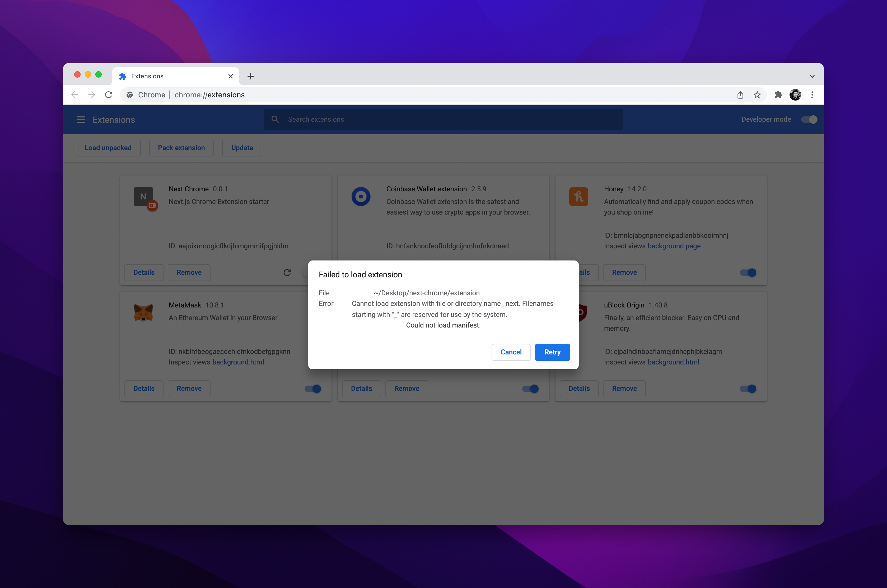Click the back navigation arrow

coord(75,95)
